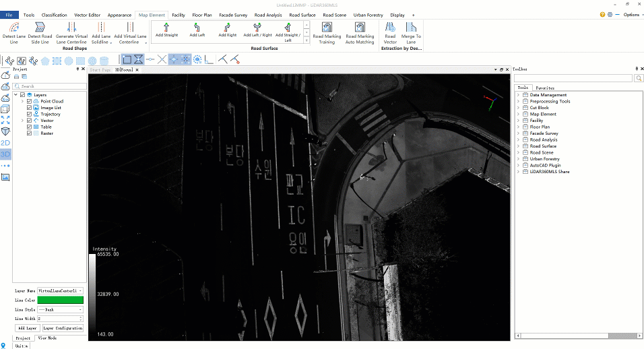This screenshot has width=644, height=349.
Task: Click the image viewer icon in left sidebar
Action: coord(5,177)
